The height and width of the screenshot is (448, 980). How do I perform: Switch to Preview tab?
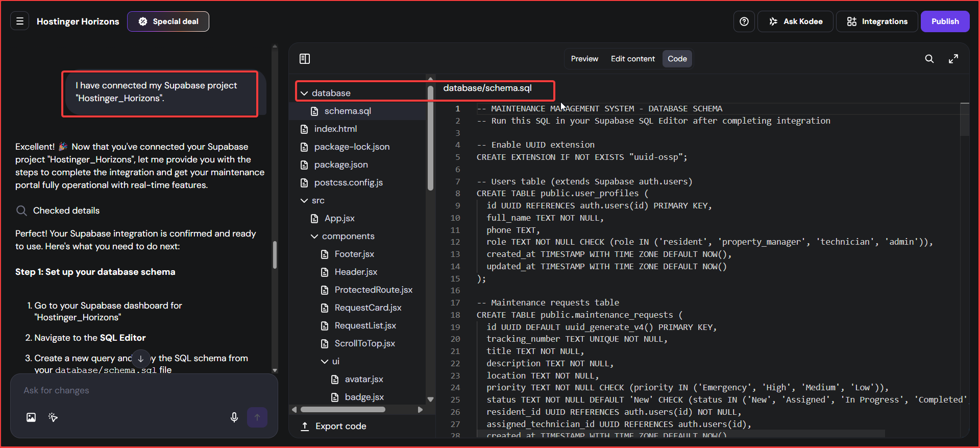(x=584, y=59)
